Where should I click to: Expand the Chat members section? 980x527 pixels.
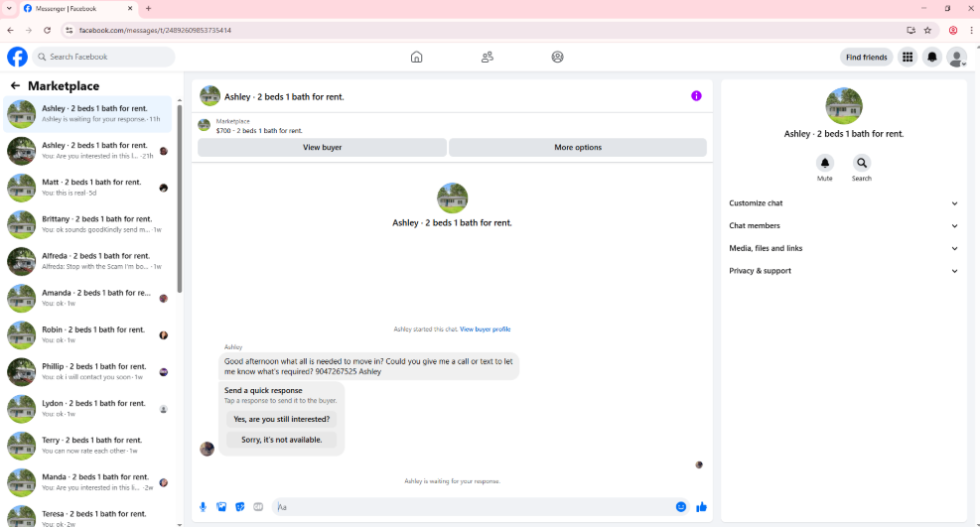pos(843,225)
